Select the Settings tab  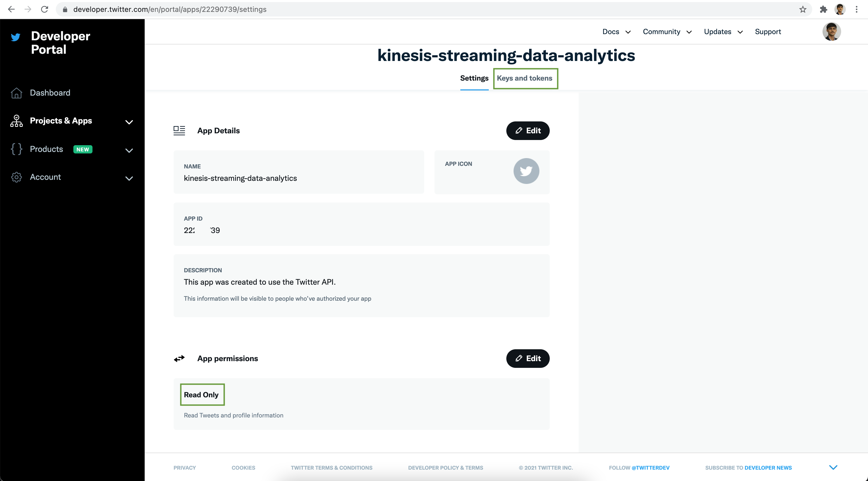pyautogui.click(x=474, y=77)
